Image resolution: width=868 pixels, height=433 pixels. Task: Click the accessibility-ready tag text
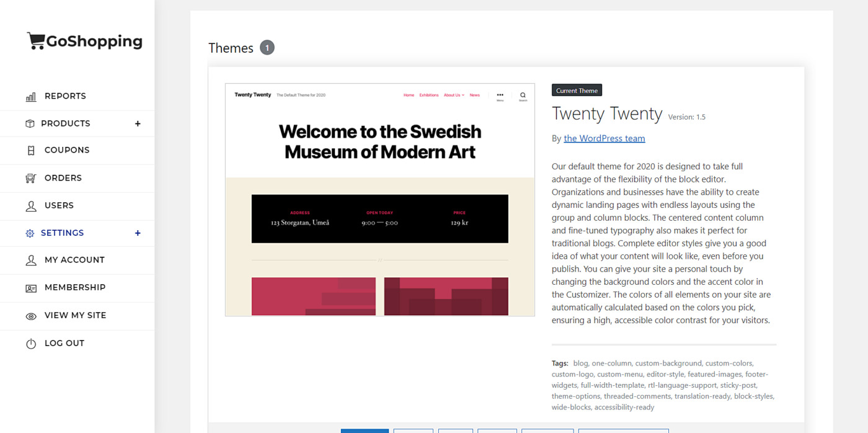pos(624,408)
